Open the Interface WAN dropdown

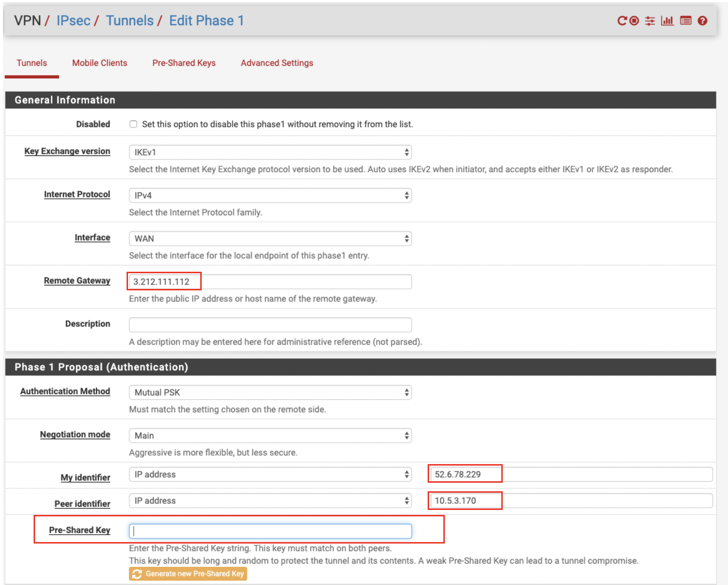coord(270,239)
